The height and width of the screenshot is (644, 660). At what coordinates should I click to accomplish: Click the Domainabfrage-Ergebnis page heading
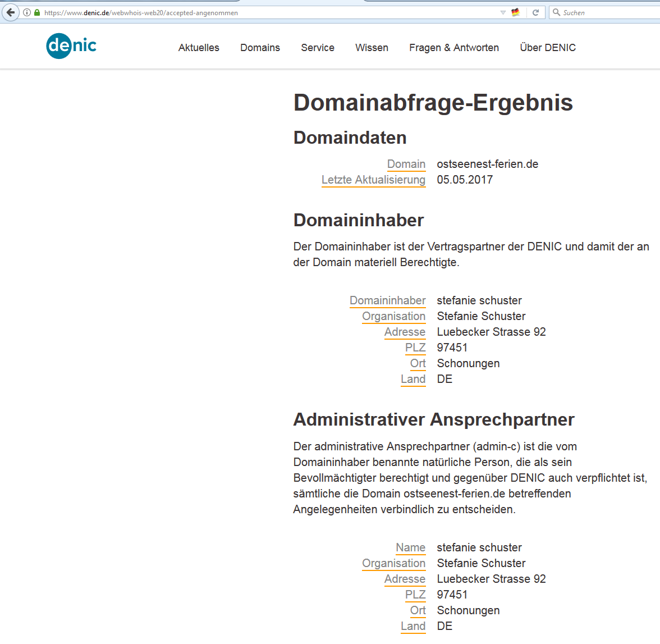click(x=433, y=103)
